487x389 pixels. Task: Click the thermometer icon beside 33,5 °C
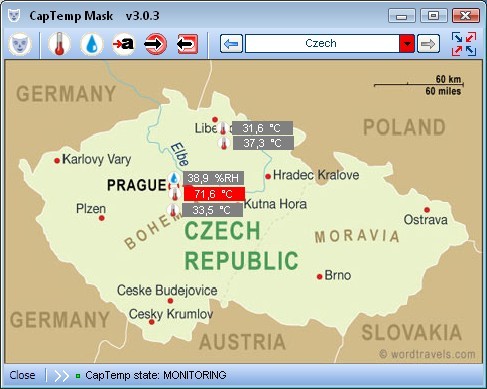pyautogui.click(x=173, y=210)
